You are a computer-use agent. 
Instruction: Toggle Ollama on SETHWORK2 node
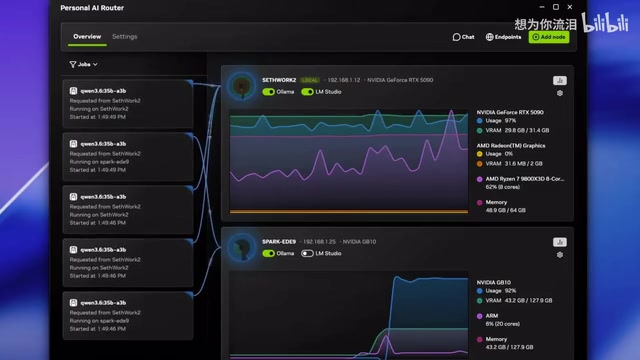268,92
